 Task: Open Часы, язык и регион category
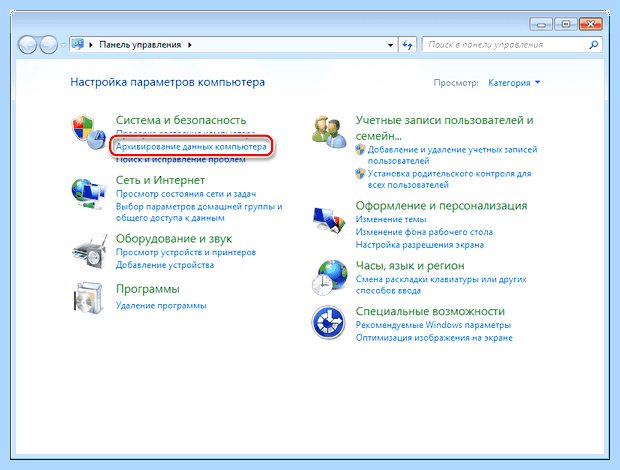pyautogui.click(x=410, y=266)
